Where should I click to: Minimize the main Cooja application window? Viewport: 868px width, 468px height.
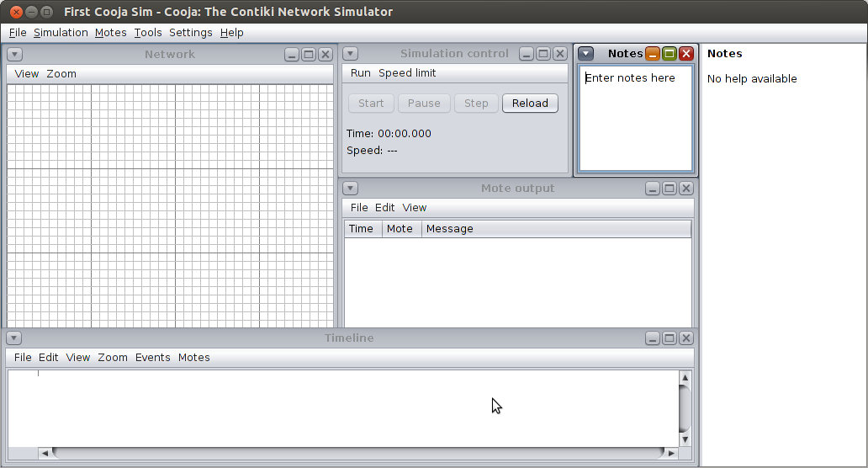pyautogui.click(x=32, y=12)
